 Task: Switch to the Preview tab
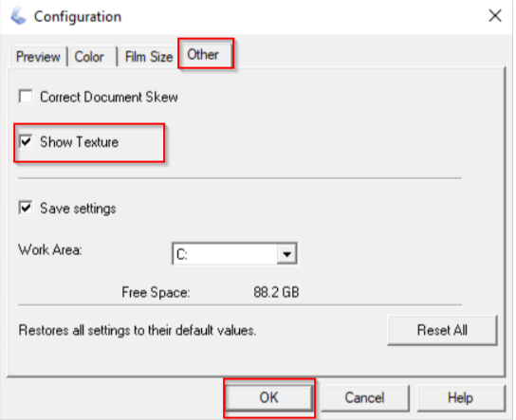[38, 57]
